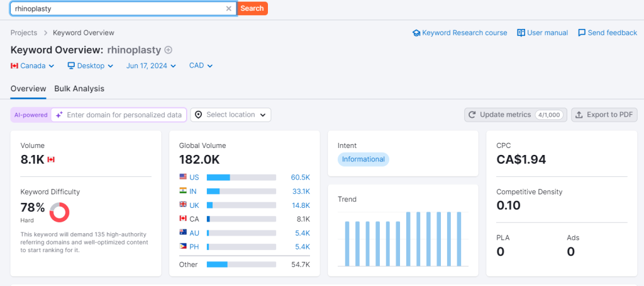Click the location pin icon
The height and width of the screenshot is (286, 644).
coord(198,115)
